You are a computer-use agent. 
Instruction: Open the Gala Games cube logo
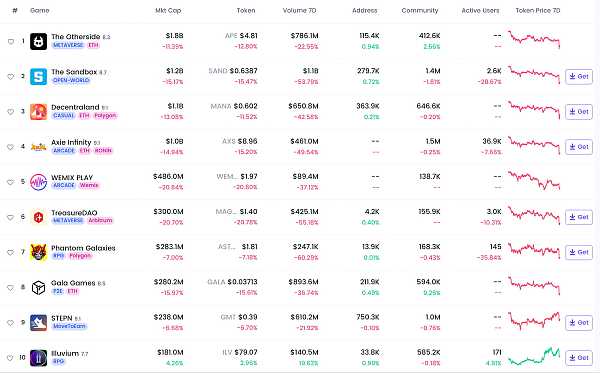click(x=39, y=287)
